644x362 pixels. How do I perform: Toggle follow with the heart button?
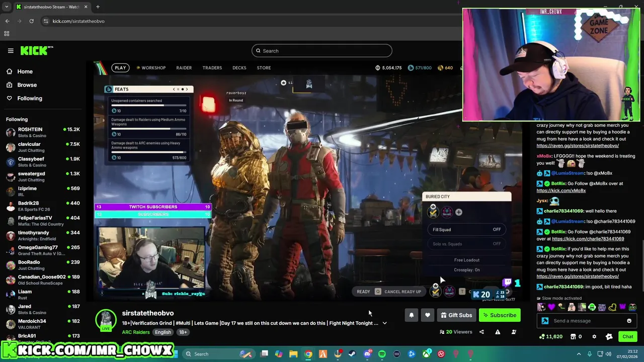pos(428,315)
